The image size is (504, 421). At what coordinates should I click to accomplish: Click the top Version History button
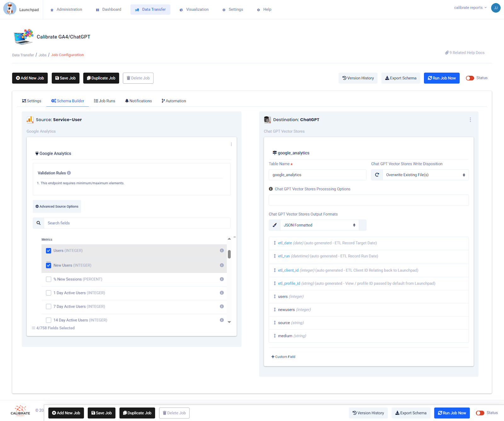(x=358, y=78)
